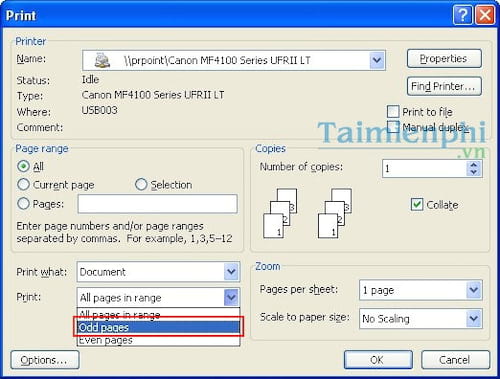The height and width of the screenshot is (379, 500).
Task: Click the printer type text Canon MF4100 Series UFRII LT
Action: 153,95
